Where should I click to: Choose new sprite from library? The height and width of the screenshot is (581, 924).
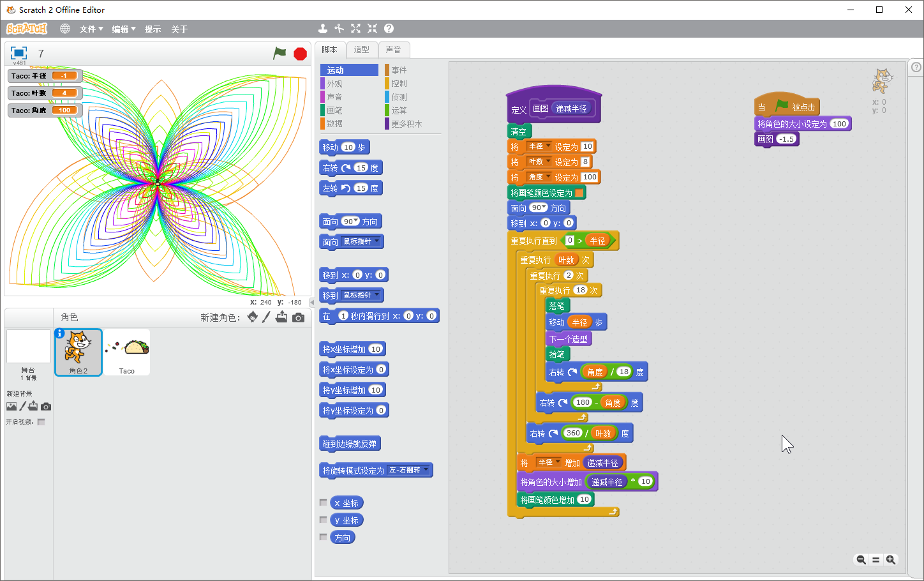pos(253,317)
